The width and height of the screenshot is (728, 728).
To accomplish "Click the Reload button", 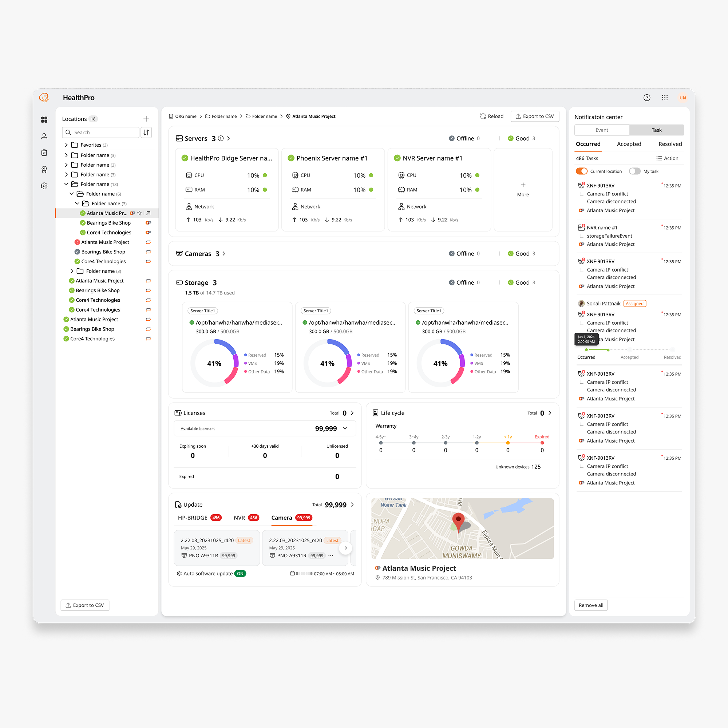I will (x=492, y=116).
